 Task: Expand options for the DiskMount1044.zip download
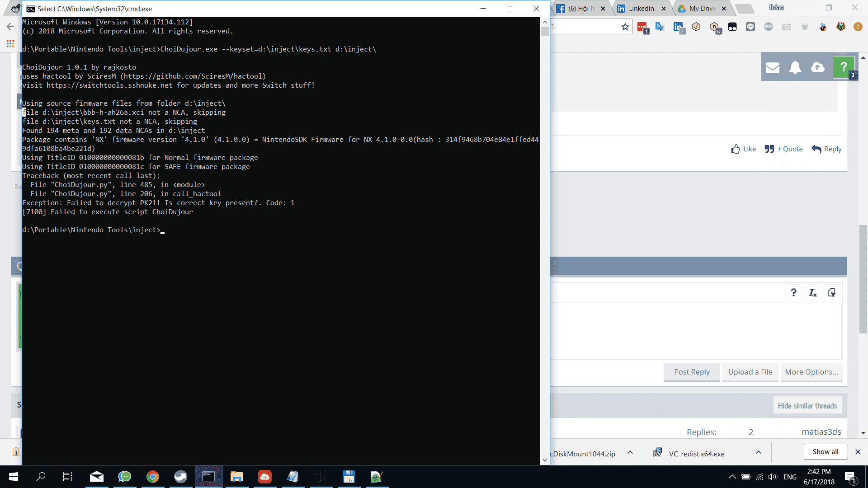tap(630, 452)
